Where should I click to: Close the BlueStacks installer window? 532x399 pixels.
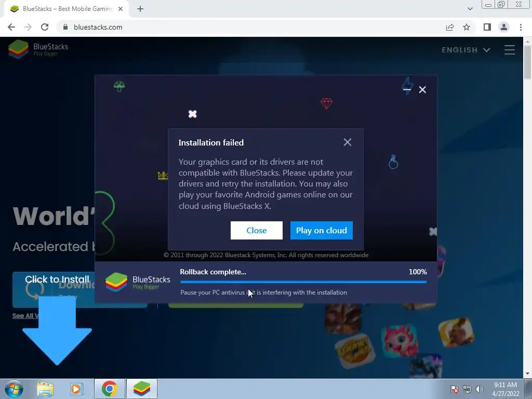click(422, 89)
